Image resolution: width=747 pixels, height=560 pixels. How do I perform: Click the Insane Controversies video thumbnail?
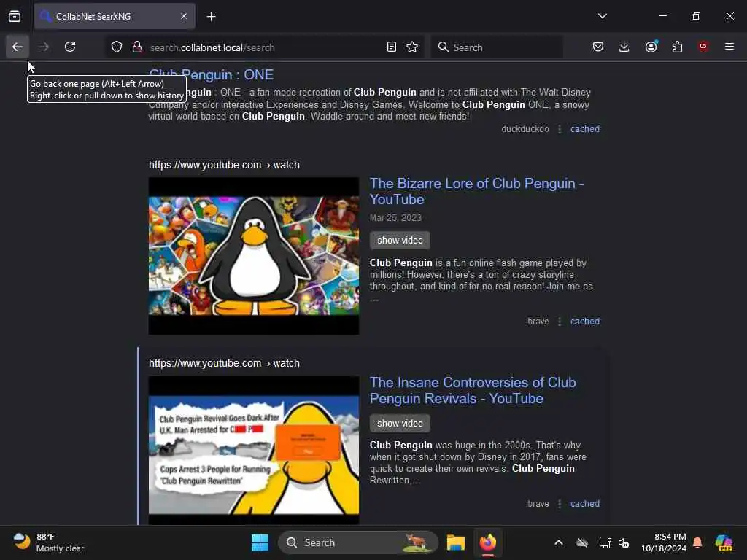pos(254,451)
